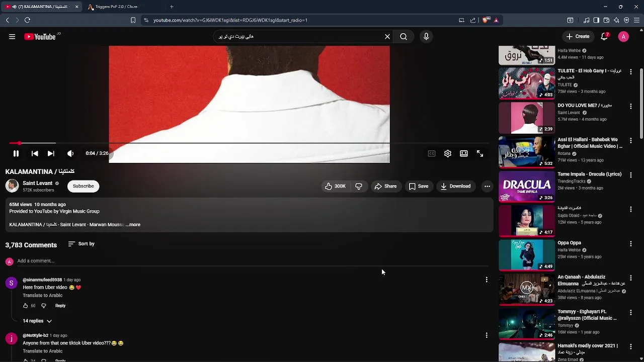Select the KALAMANTINA browser tab
644x362 pixels.
coord(41,7)
